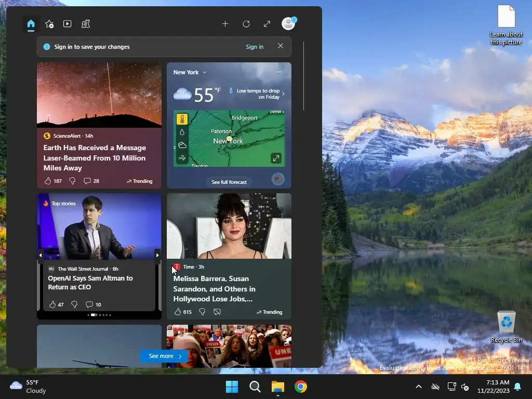This screenshot has height=399, width=532.
Task: Open the Play games (chess piece) tab
Action: 86,24
